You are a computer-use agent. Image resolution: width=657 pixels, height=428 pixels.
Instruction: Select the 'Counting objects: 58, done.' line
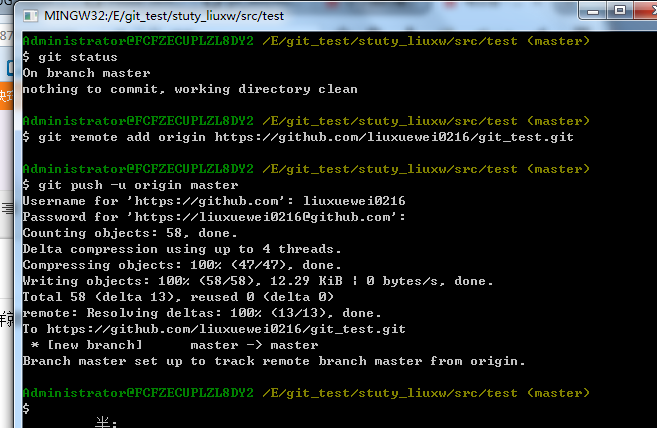point(130,233)
